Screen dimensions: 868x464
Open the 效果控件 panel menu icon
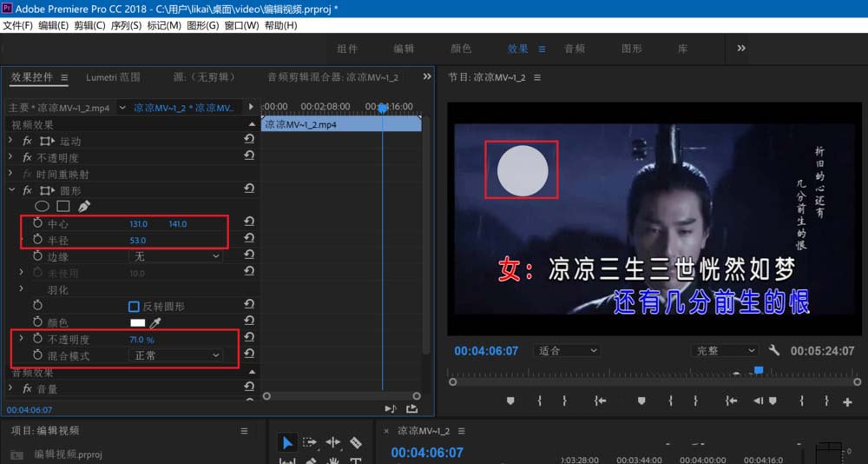pos(64,77)
